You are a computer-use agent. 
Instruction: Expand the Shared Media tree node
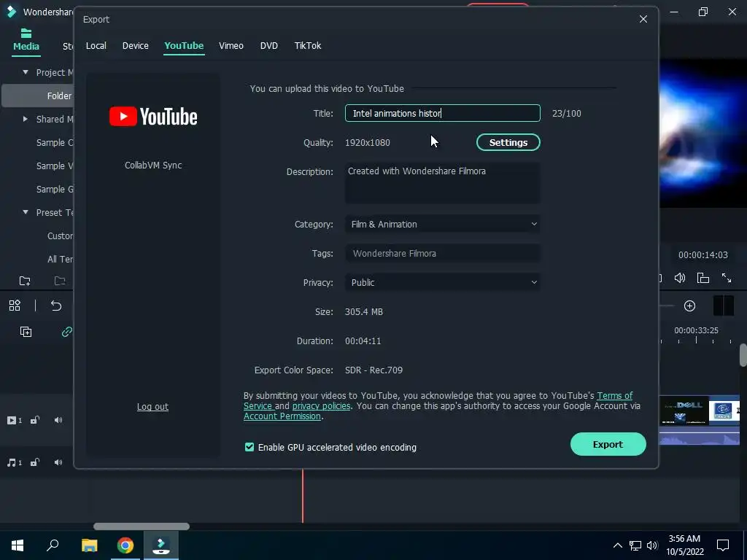(26, 119)
